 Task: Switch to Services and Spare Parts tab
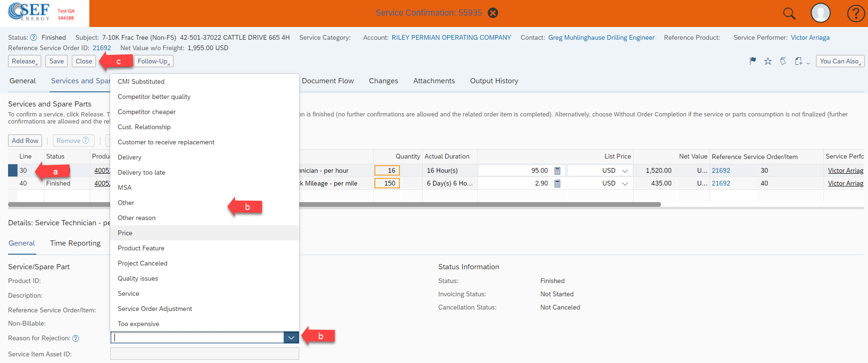point(80,81)
